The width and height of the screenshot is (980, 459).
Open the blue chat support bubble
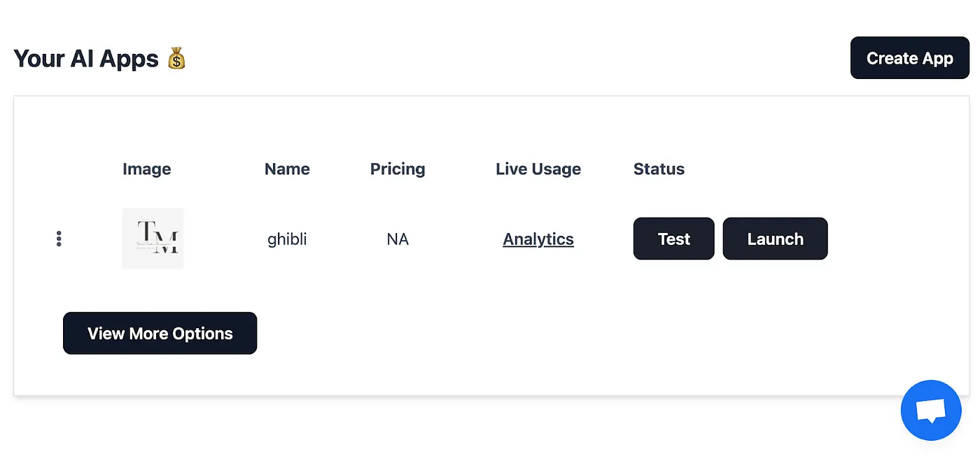click(930, 410)
